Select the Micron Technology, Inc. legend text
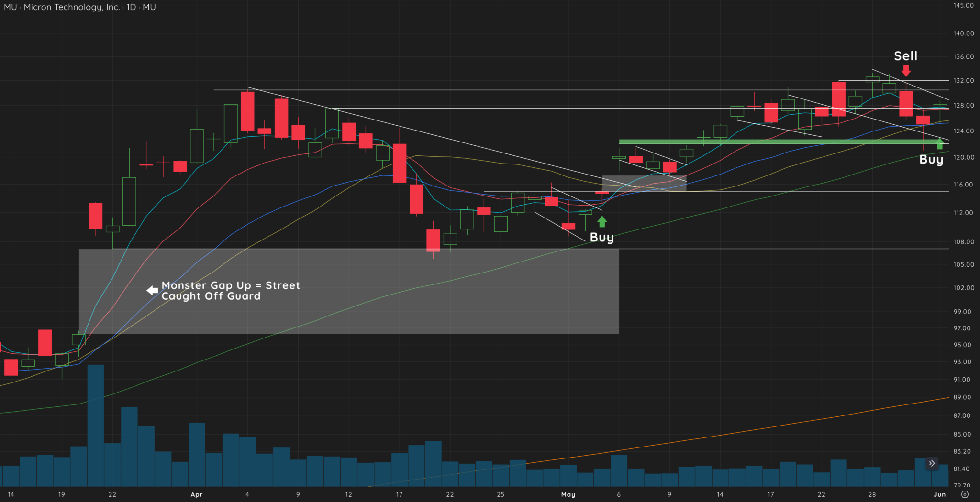This screenshot has height=502, width=980. pyautogui.click(x=72, y=7)
